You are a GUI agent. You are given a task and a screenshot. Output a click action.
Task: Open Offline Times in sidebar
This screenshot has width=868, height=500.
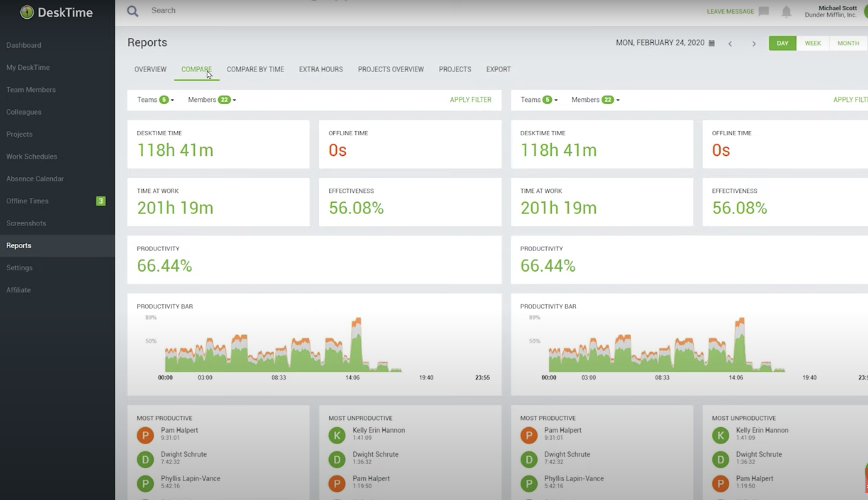click(x=27, y=201)
